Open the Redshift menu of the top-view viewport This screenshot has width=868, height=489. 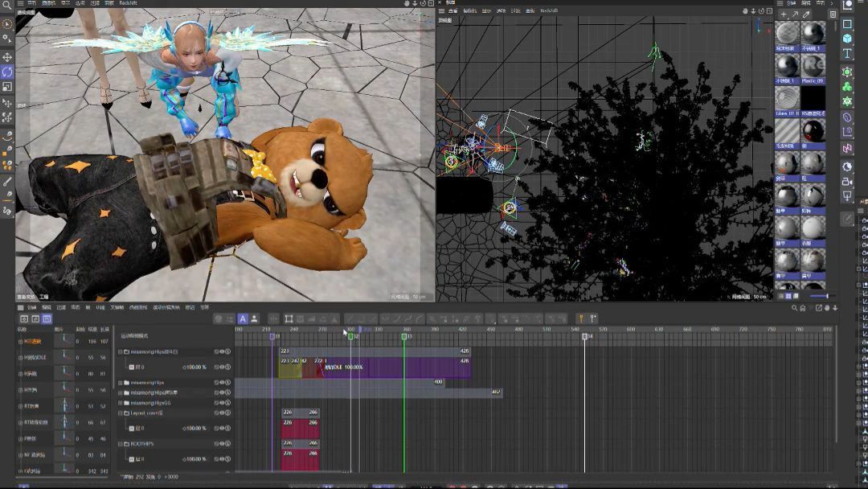[x=549, y=10]
